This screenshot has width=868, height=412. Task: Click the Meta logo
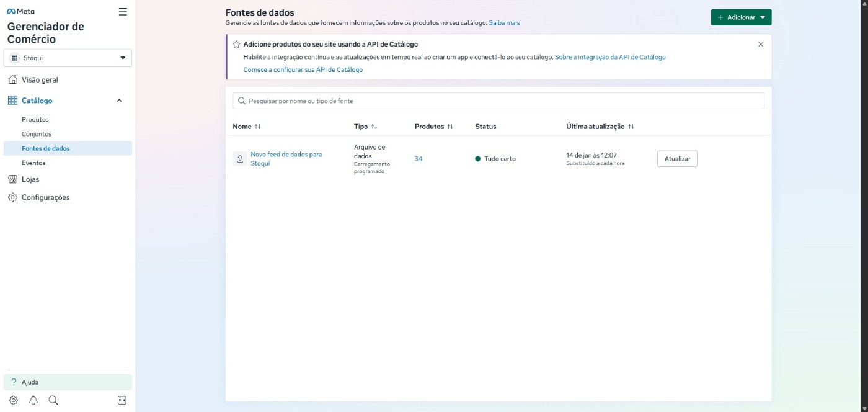pyautogui.click(x=21, y=11)
